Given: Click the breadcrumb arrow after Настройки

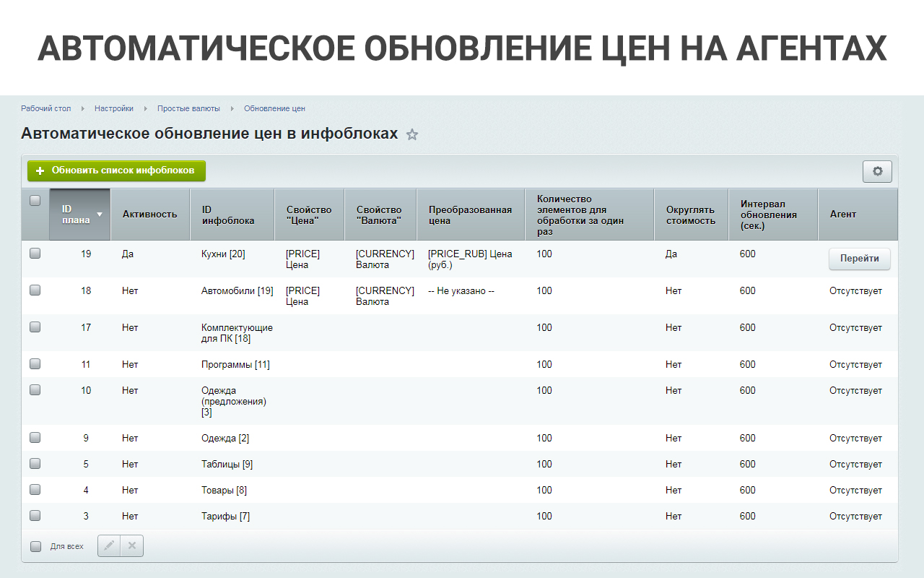Looking at the screenshot, I should pos(146,109).
